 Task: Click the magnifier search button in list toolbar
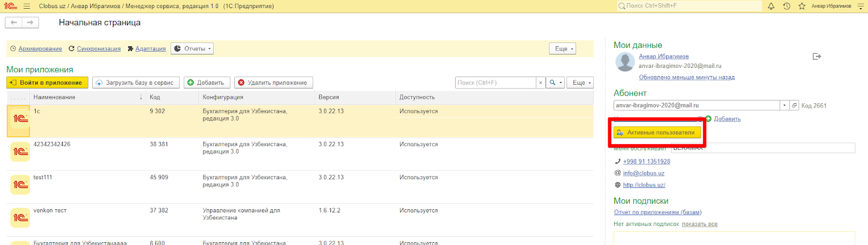click(x=553, y=83)
